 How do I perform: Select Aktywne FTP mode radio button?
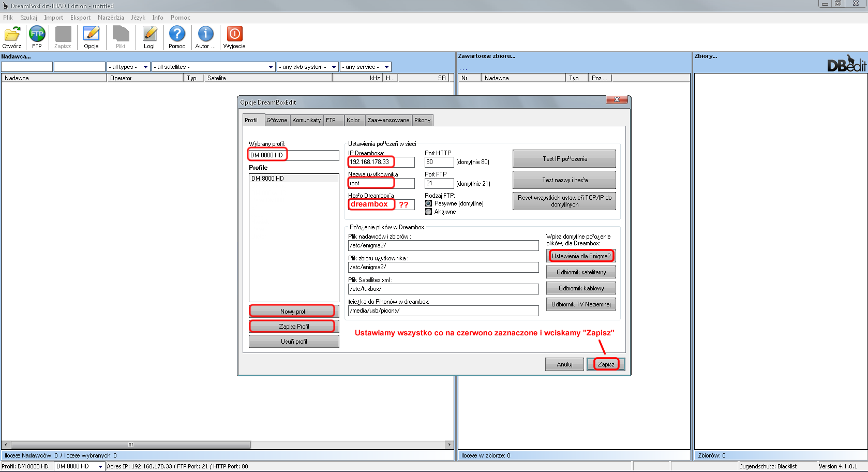click(x=428, y=212)
